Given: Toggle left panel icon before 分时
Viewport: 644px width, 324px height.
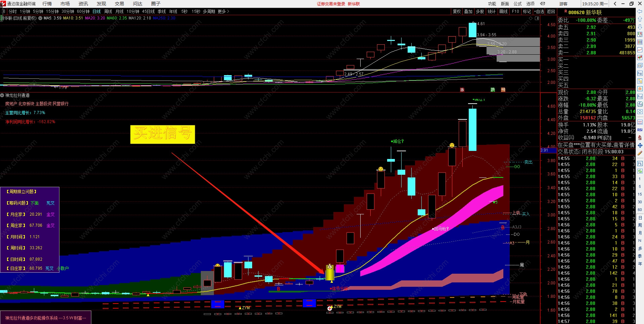Looking at the screenshot, I should (3, 11).
